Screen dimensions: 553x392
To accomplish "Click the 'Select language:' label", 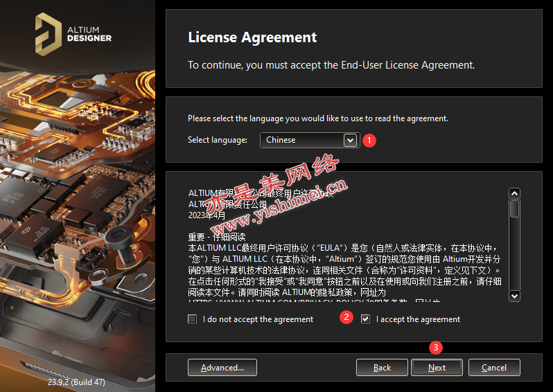I will 218,140.
